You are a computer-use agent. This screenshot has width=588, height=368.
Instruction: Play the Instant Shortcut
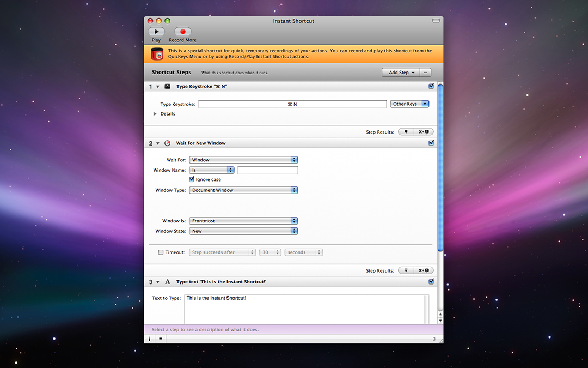156,32
